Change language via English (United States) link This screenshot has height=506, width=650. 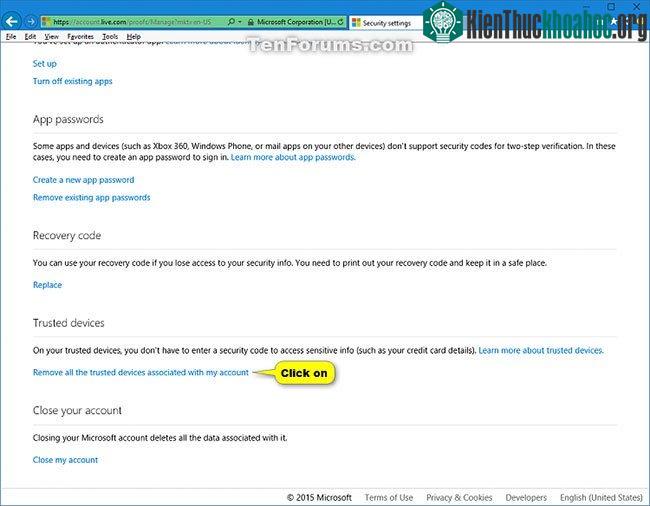[x=601, y=497]
